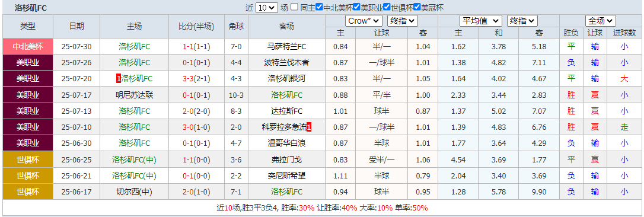The height and width of the screenshot is (217, 644).
Task: Click the average odds value 9.90
Action: [539, 192]
